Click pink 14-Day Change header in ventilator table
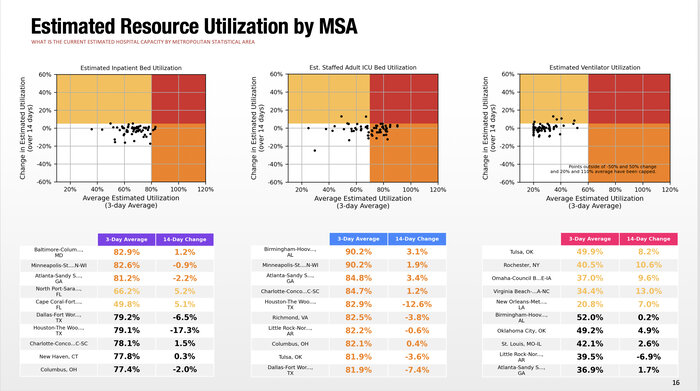Image resolution: width=700 pixels, height=391 pixels. [x=649, y=239]
